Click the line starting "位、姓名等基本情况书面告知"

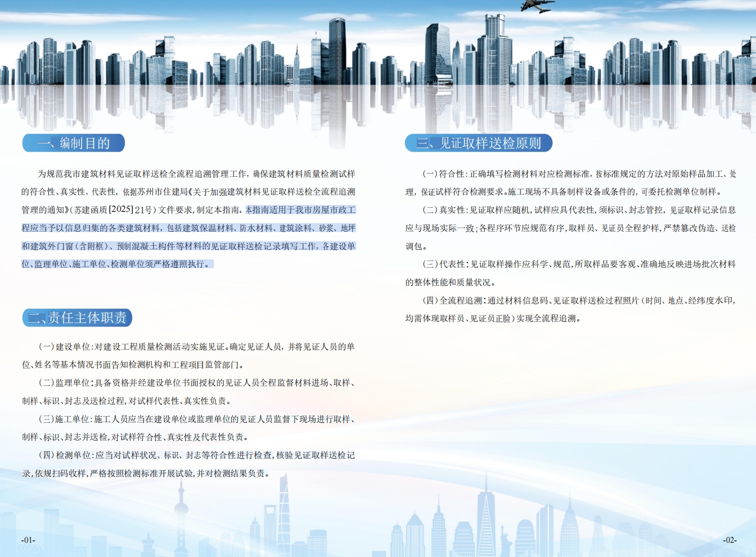pos(134,365)
